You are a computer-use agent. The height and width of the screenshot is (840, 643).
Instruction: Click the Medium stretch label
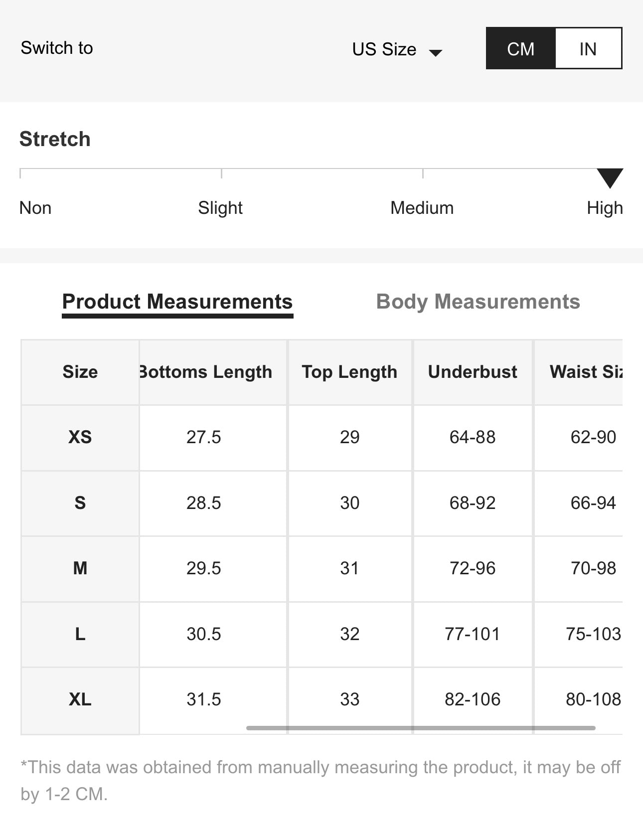[x=422, y=208]
